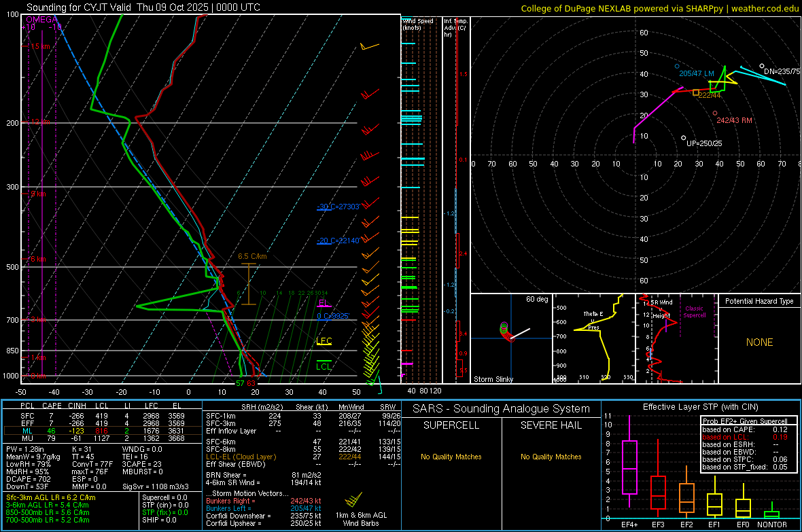The width and height of the screenshot is (802, 532).
Task: Click No Quality Matches under SUPERCELL
Action: pyautogui.click(x=451, y=457)
